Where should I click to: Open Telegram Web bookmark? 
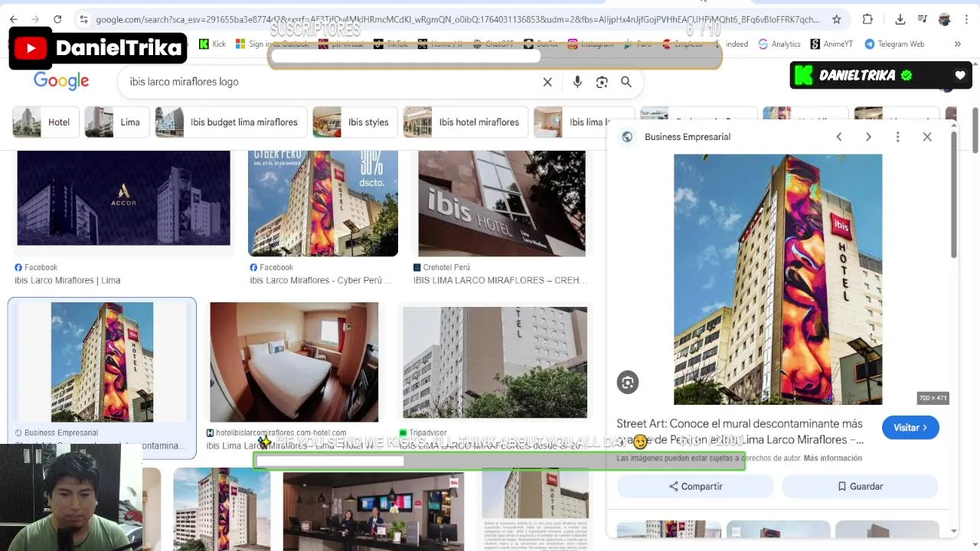(894, 44)
